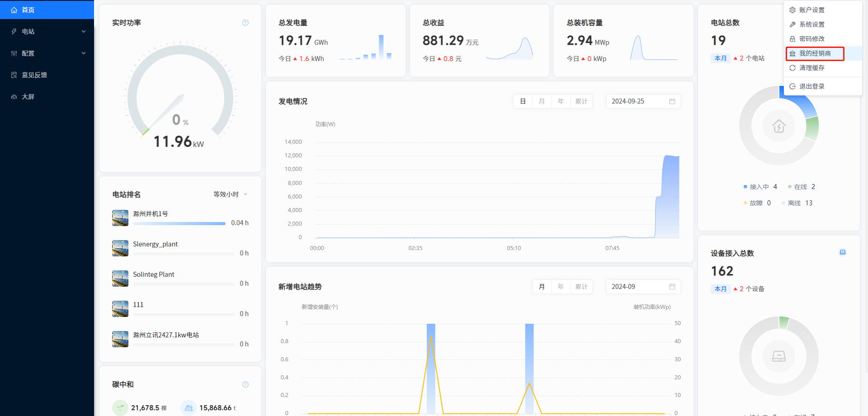
Task: Click the 滁州并机1号 ranking progress bar
Action: [x=179, y=223]
